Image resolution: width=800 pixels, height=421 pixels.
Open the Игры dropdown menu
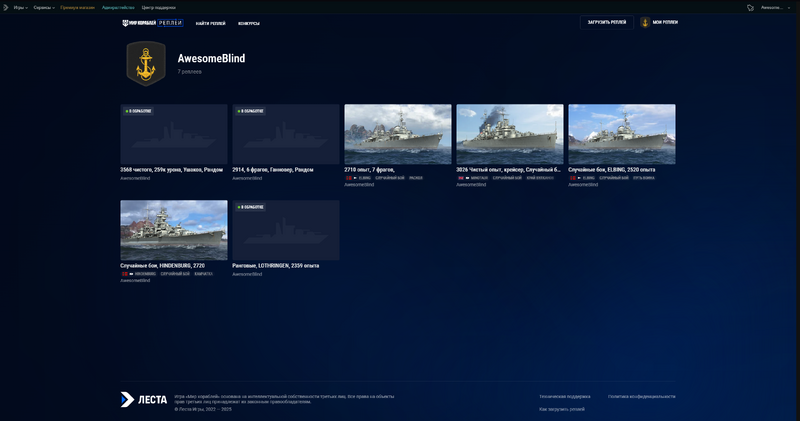20,8
